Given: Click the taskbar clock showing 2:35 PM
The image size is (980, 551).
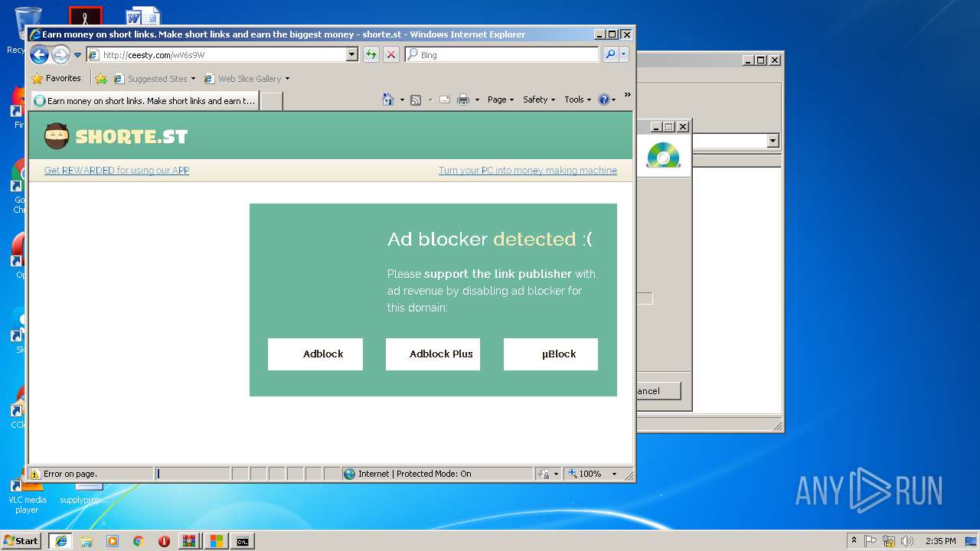Looking at the screenshot, I should click(940, 540).
